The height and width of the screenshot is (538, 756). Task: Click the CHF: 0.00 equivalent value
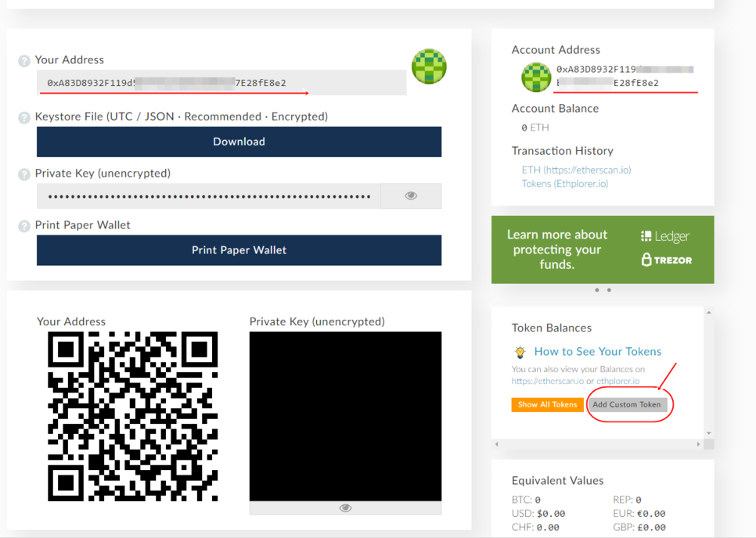[x=535, y=527]
